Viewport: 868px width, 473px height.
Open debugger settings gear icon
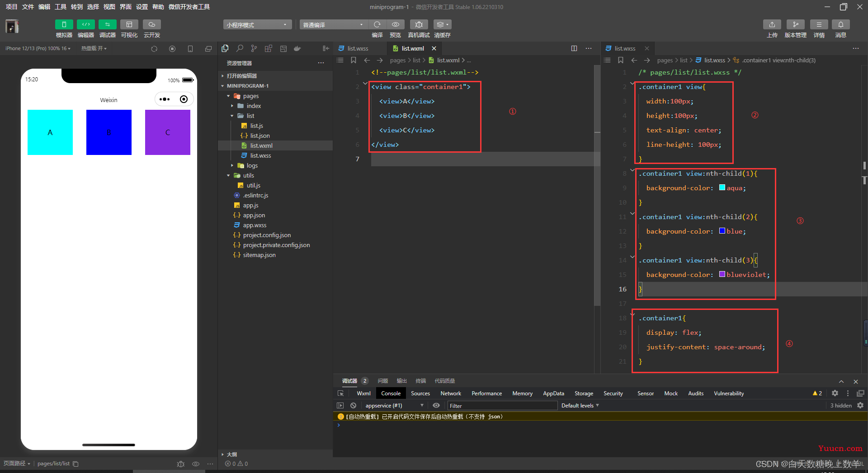[x=835, y=393]
